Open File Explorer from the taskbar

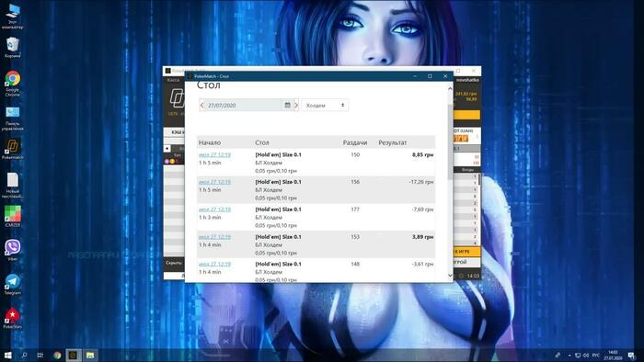pyautogui.click(x=90, y=355)
